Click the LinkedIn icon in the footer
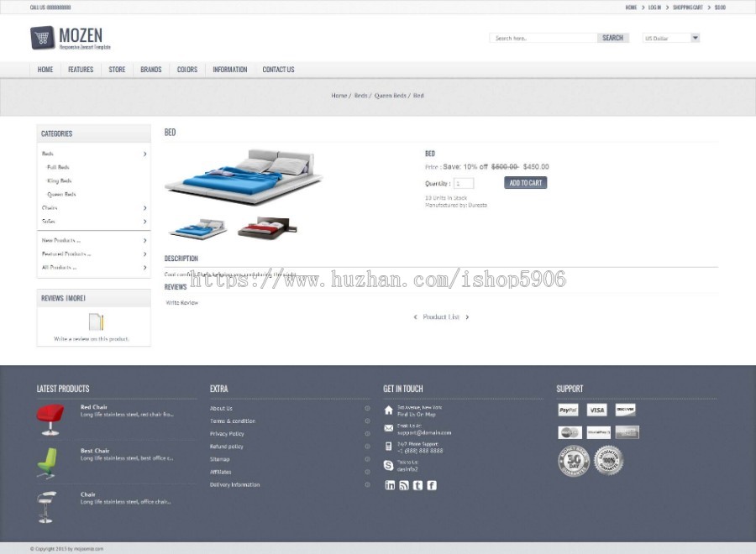 390,484
